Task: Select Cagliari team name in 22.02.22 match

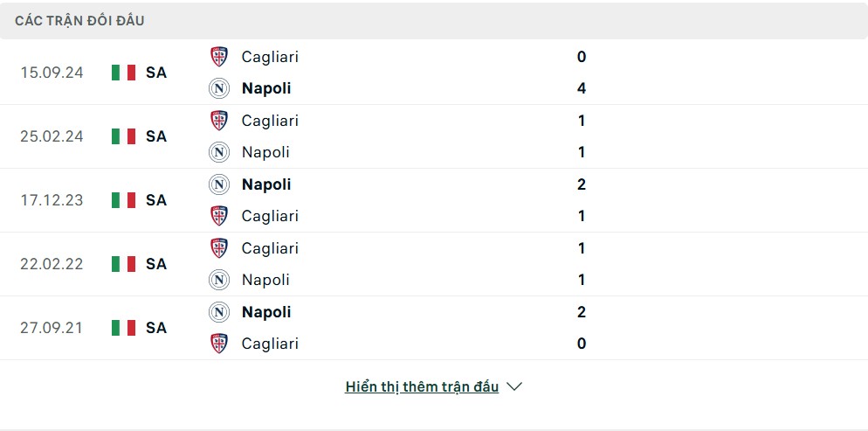Action: pos(270,248)
